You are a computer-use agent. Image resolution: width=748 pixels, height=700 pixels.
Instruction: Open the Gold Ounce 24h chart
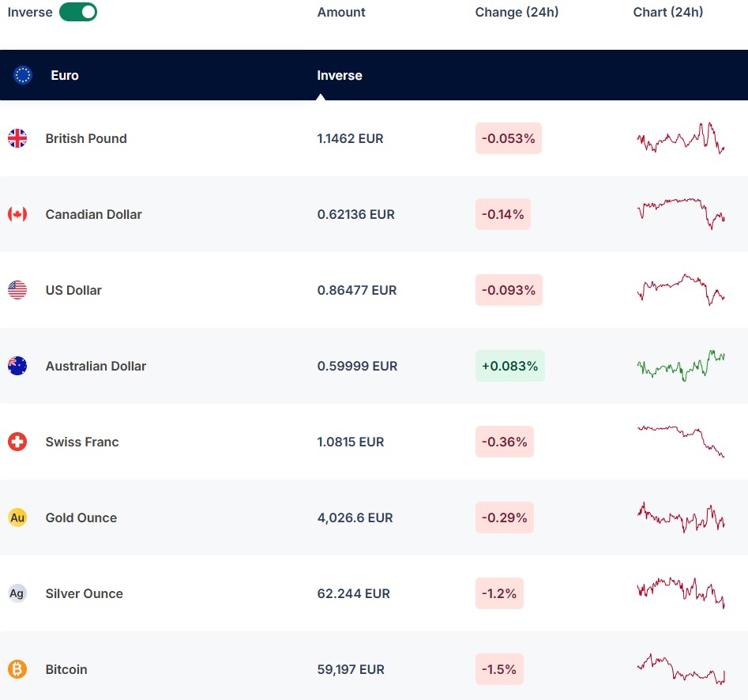coord(680,517)
